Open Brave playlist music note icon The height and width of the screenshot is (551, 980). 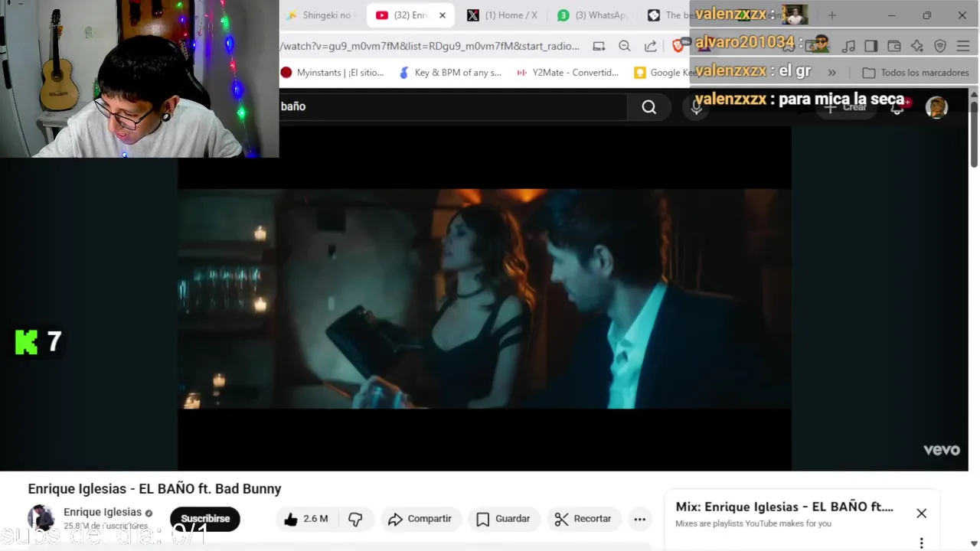point(848,46)
